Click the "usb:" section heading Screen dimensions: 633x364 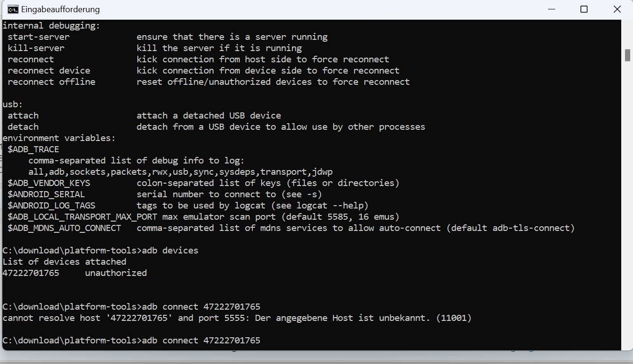[x=13, y=104]
